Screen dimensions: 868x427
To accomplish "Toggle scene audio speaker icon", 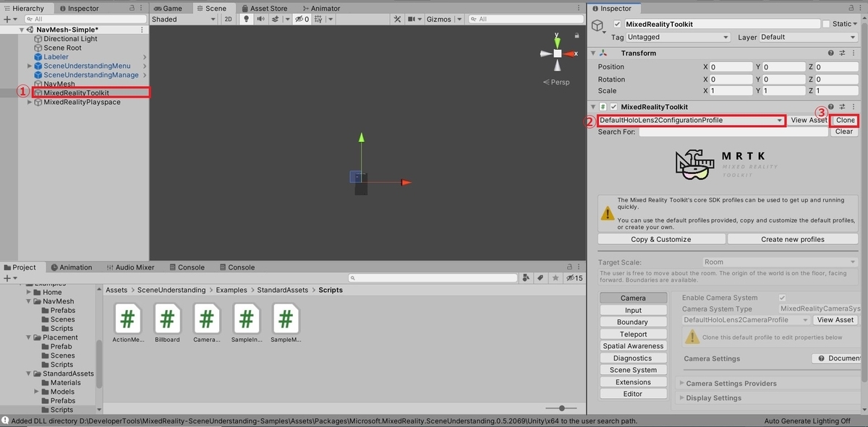I will (260, 20).
